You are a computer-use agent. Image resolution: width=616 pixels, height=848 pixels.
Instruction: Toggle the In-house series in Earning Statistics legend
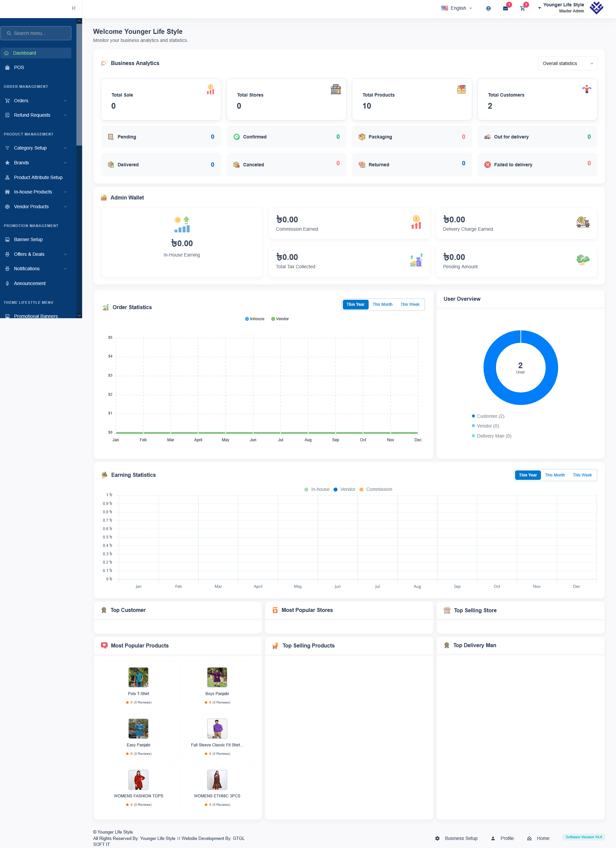point(317,490)
